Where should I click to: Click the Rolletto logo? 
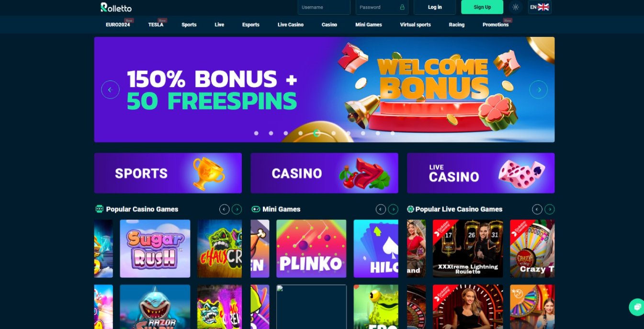116,7
